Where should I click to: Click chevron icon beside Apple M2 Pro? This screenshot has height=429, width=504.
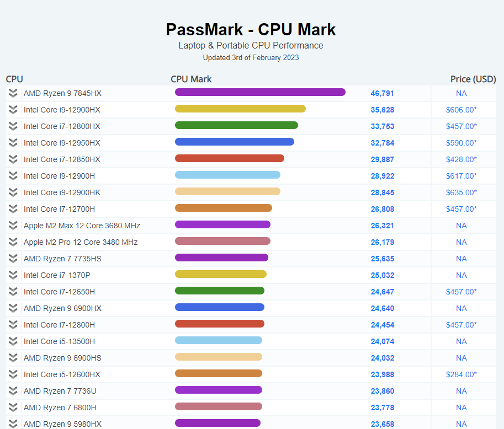tap(13, 242)
